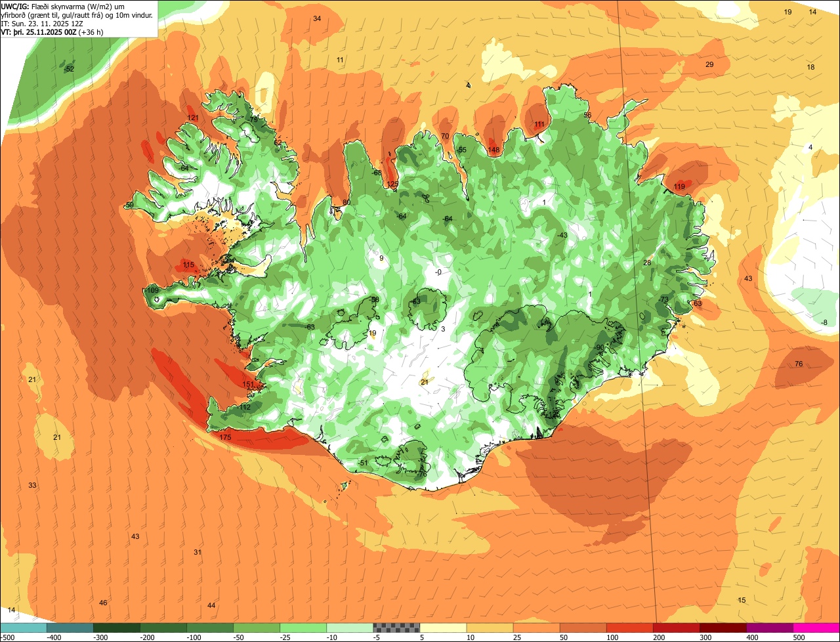840x642 pixels.
Task: Select the '112' value on the southwest peninsula
Action: (245, 408)
